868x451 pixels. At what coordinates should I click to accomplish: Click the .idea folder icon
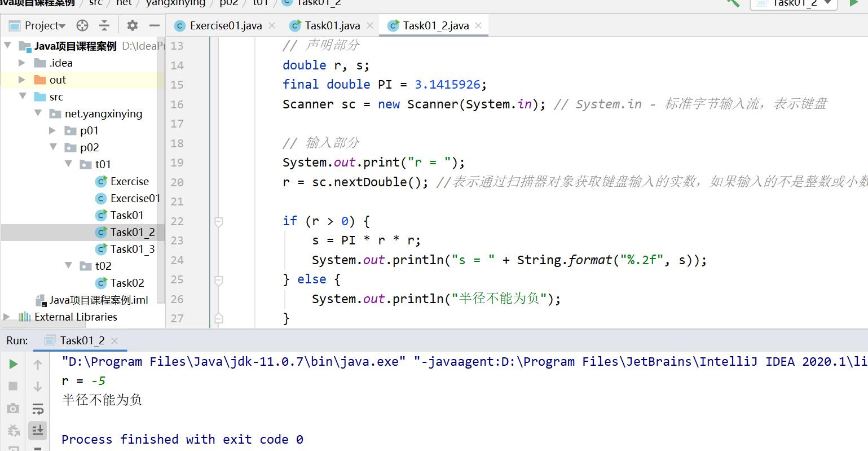[39, 63]
